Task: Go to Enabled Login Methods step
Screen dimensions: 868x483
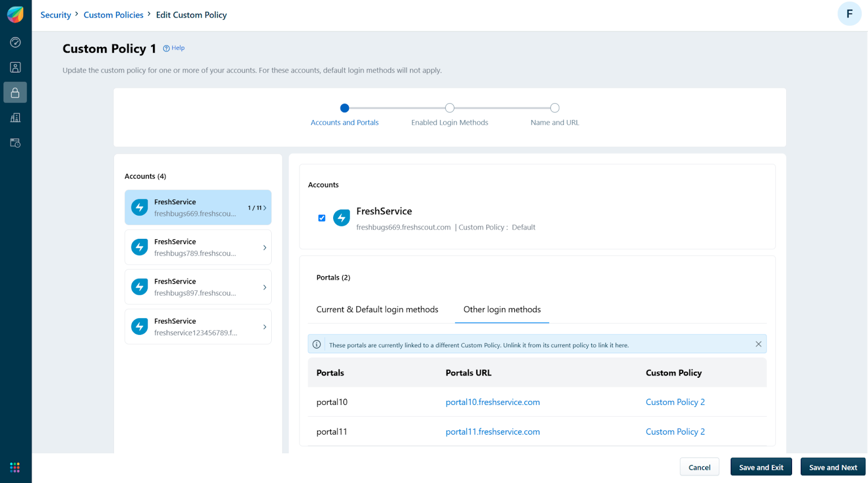Action: coord(450,123)
